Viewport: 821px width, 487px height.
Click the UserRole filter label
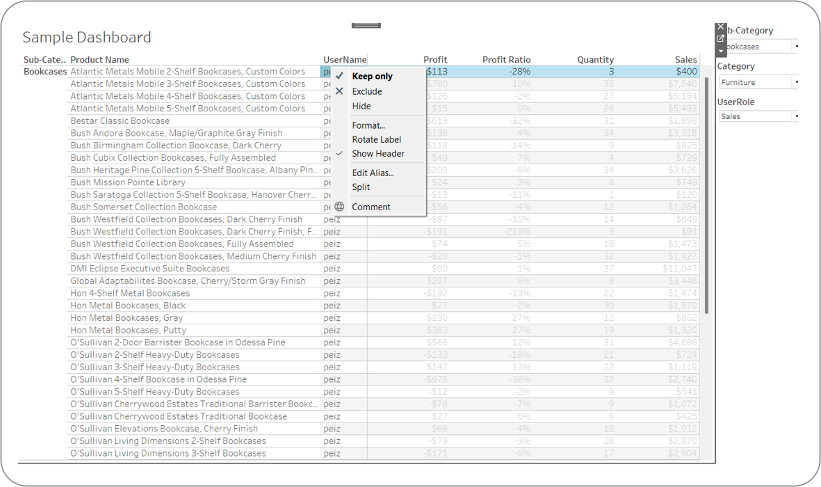tap(736, 102)
